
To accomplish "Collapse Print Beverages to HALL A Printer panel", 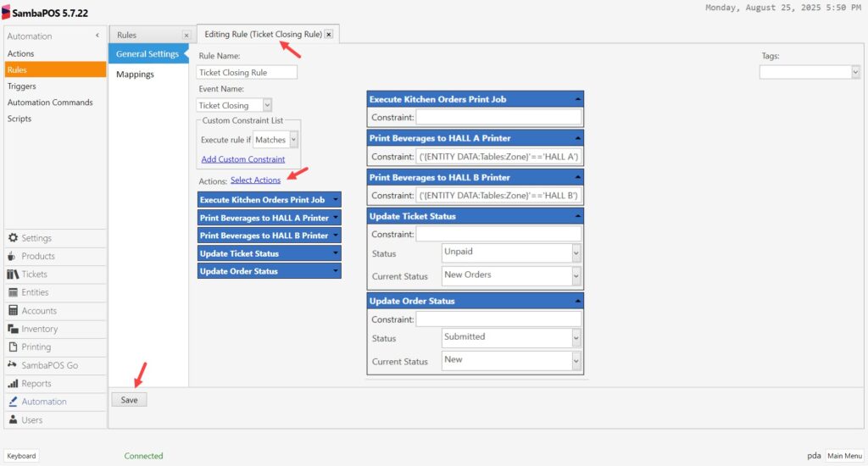I will click(577, 138).
